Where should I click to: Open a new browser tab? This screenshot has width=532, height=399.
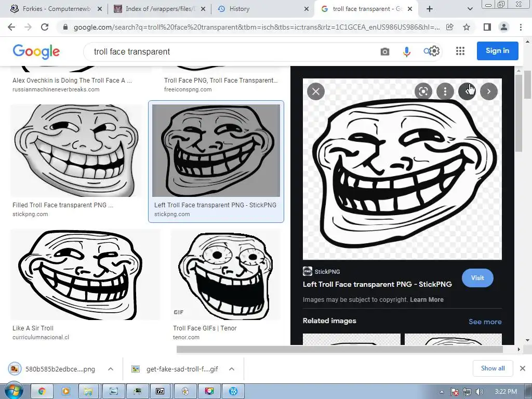coord(430,9)
